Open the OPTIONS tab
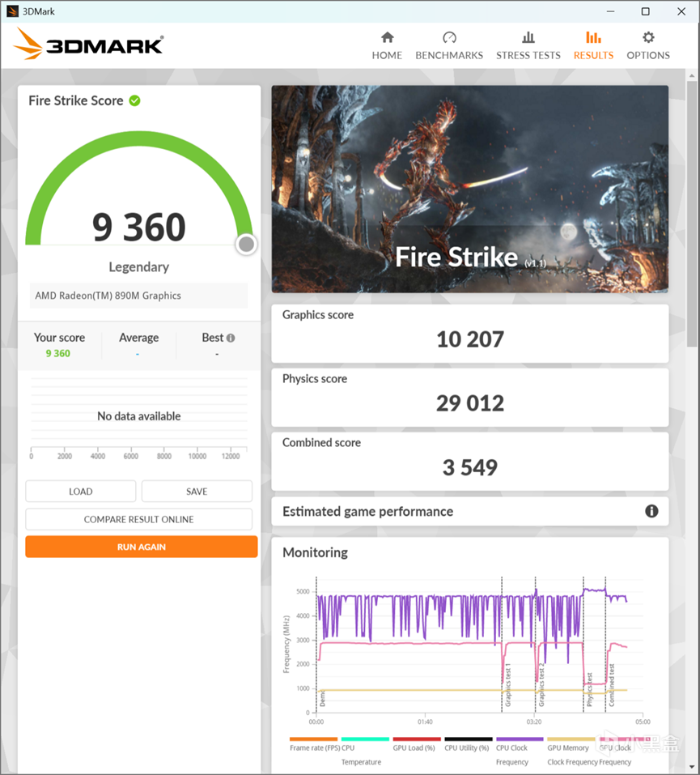Screen dimensions: 700x775 point(648,45)
